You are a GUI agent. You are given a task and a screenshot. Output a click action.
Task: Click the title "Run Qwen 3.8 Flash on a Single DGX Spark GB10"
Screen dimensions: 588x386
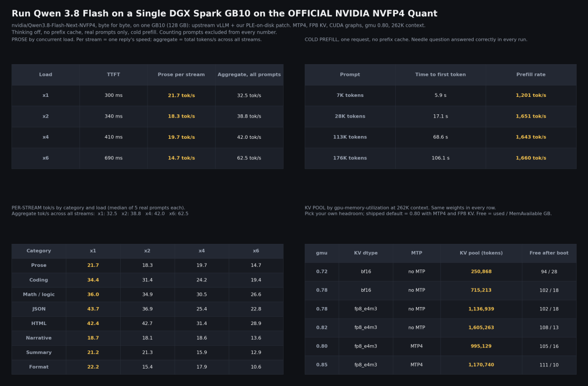(x=132, y=14)
